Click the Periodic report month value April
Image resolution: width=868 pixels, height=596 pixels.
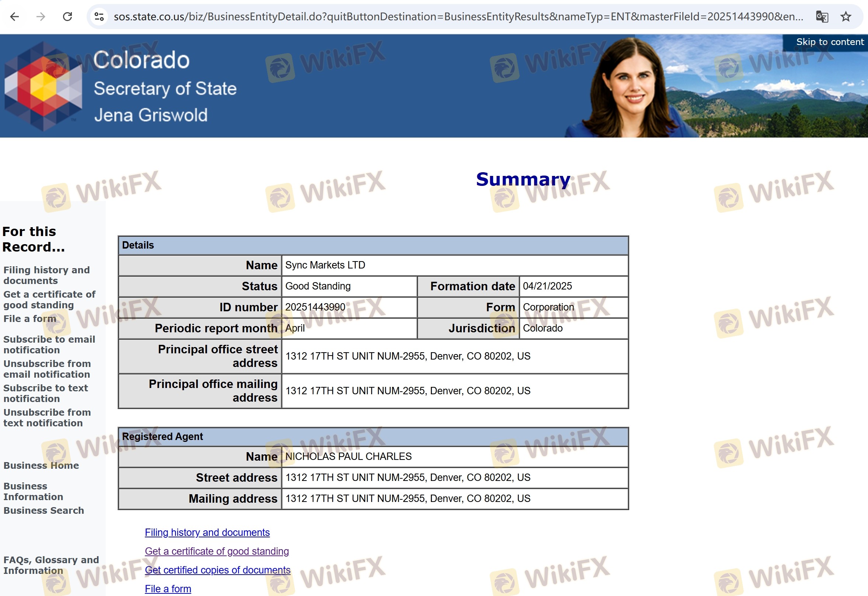[295, 328]
